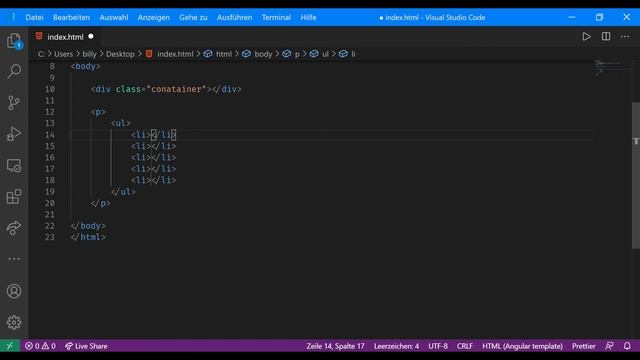Change UTF-8 file encoding
This screenshot has height=360, width=640.
(438, 346)
